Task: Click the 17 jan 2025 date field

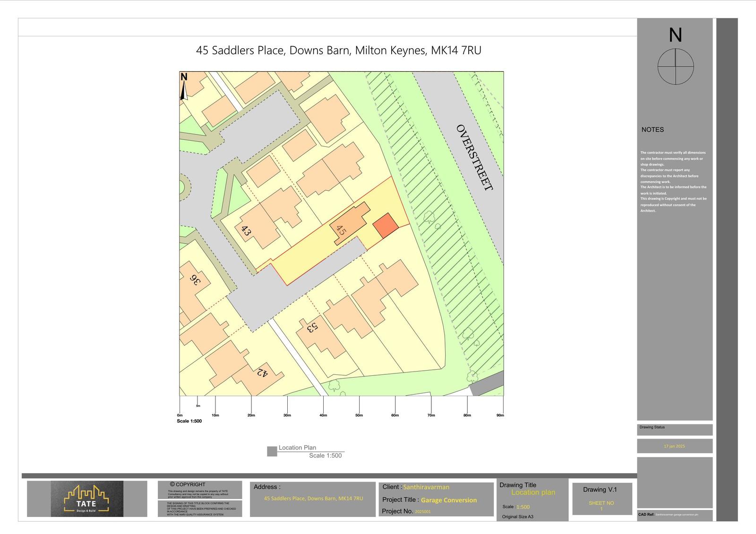Action: (674, 446)
